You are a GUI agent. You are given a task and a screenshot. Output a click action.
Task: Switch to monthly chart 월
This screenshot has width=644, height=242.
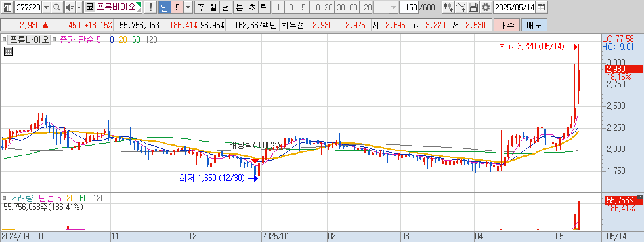(213, 7)
